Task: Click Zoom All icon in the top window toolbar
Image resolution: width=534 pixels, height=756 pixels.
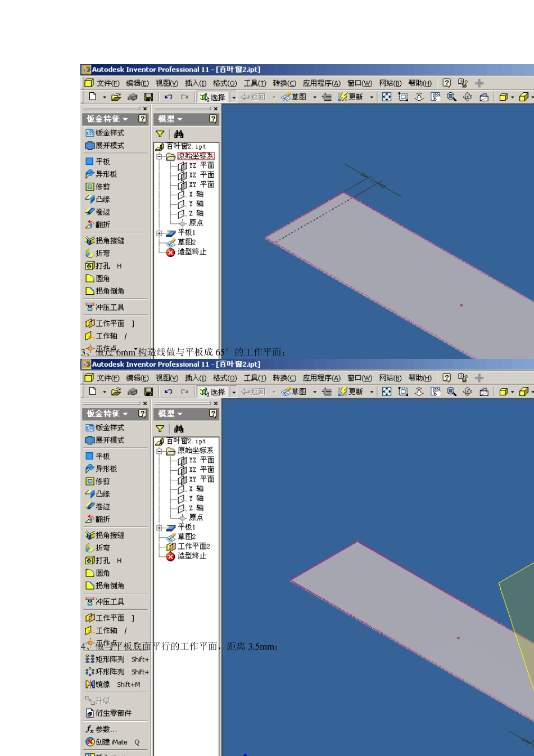Action: 387,97
